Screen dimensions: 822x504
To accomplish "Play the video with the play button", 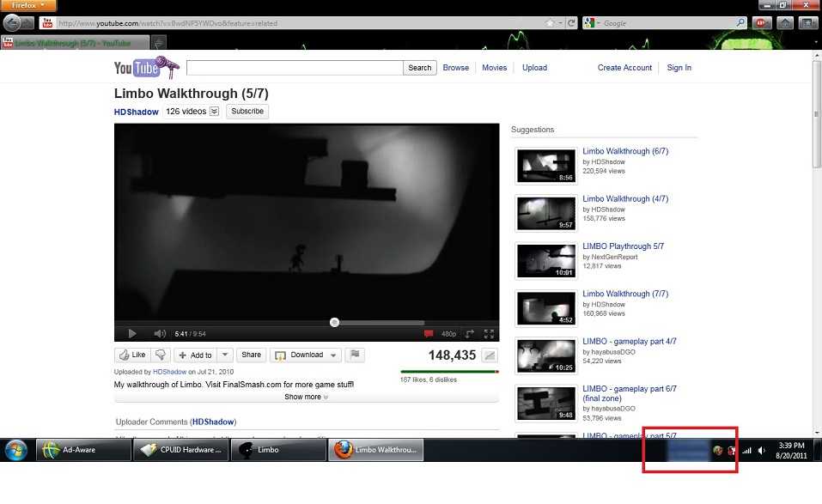I will [132, 334].
